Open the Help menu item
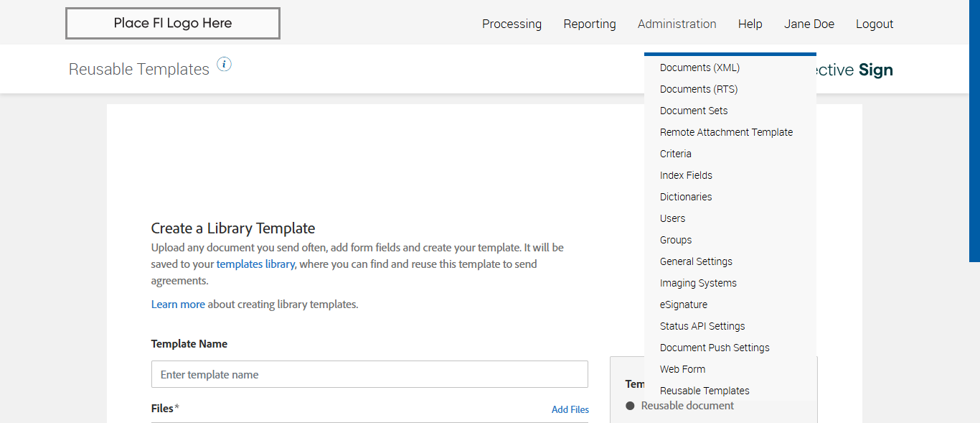 click(x=750, y=24)
